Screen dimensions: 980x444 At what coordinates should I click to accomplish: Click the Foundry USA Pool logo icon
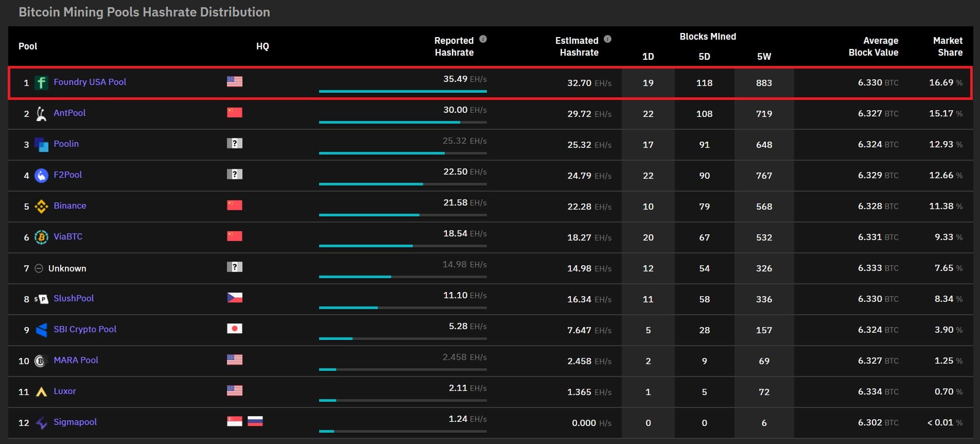pos(41,82)
